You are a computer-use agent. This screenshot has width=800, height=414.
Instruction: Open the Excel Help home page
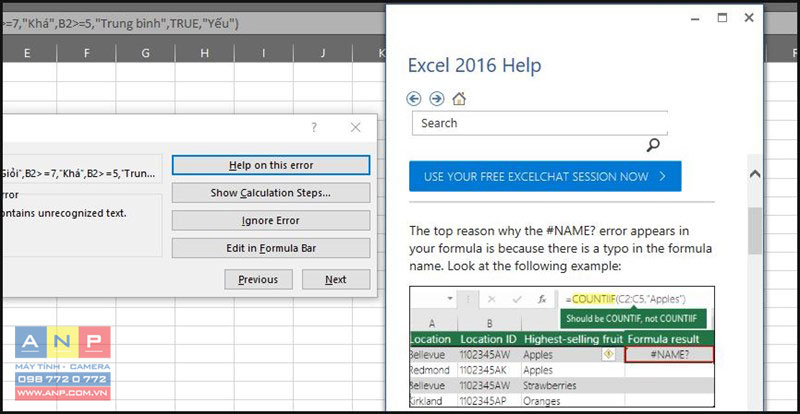click(459, 99)
